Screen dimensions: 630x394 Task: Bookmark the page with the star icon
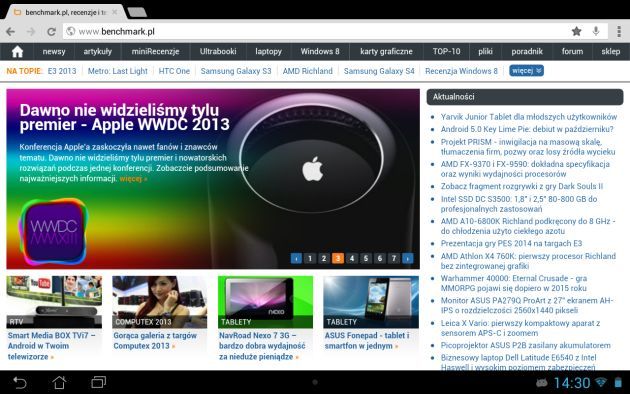click(577, 31)
